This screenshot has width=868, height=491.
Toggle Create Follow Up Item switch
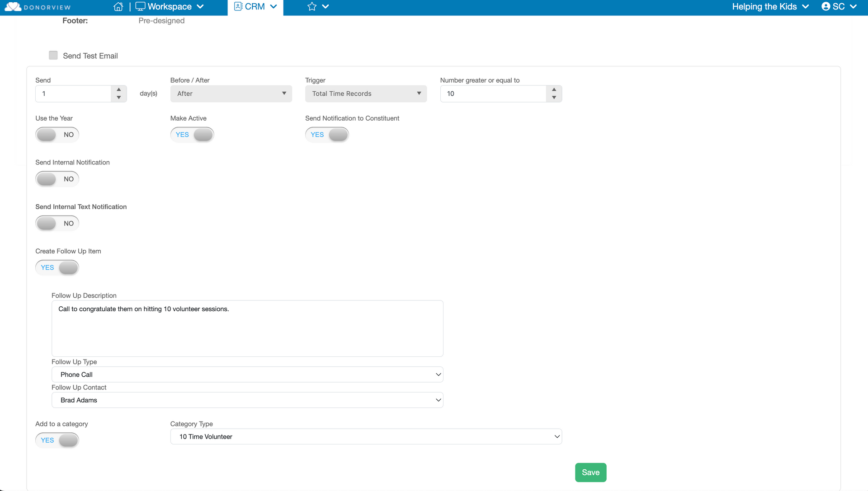pos(57,267)
